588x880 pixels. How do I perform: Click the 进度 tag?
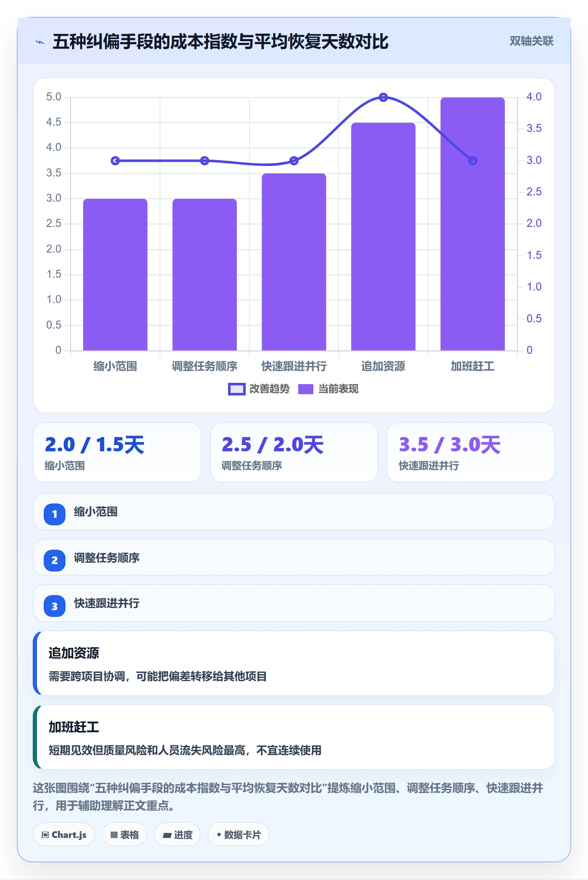coord(177,835)
